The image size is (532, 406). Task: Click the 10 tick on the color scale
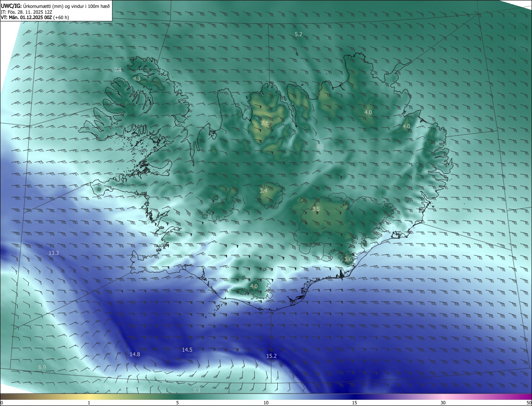coord(266,403)
